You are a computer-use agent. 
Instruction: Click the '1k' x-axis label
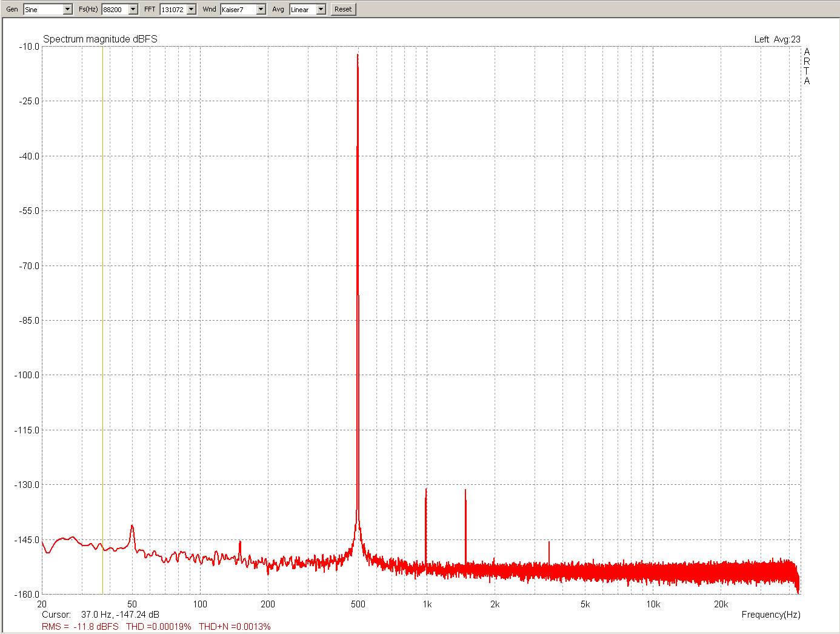(x=427, y=604)
